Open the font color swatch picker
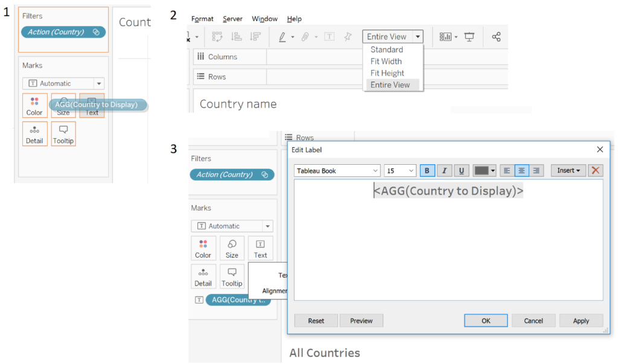This screenshot has width=618, height=364. tap(484, 171)
